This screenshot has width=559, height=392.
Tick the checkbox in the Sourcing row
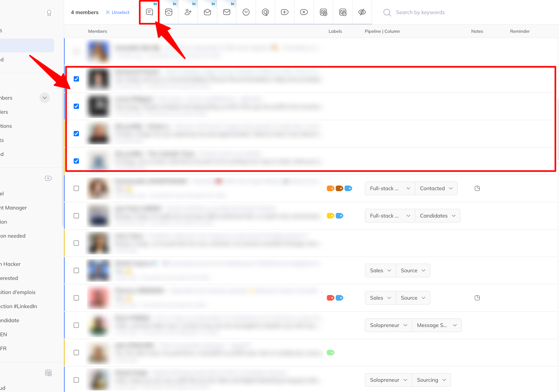click(x=77, y=380)
